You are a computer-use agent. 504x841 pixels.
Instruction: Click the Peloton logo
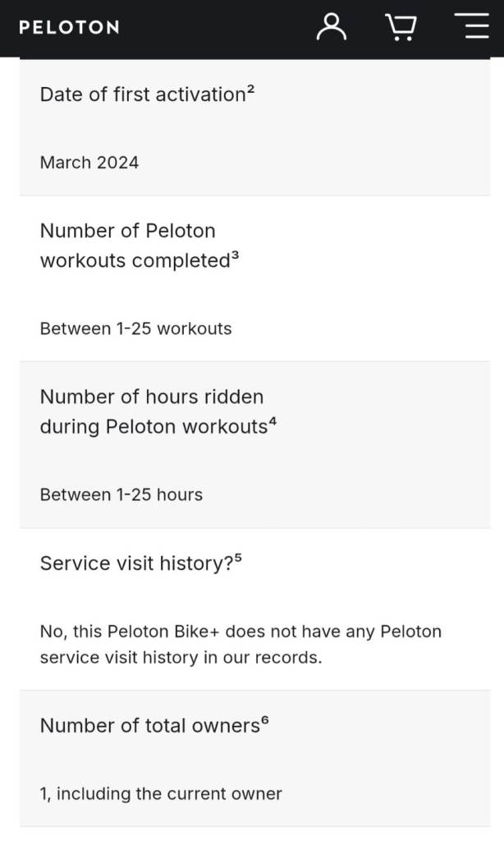[x=69, y=27]
